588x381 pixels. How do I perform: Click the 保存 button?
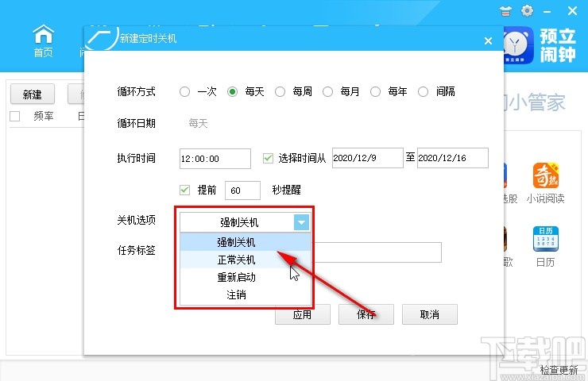pos(366,314)
